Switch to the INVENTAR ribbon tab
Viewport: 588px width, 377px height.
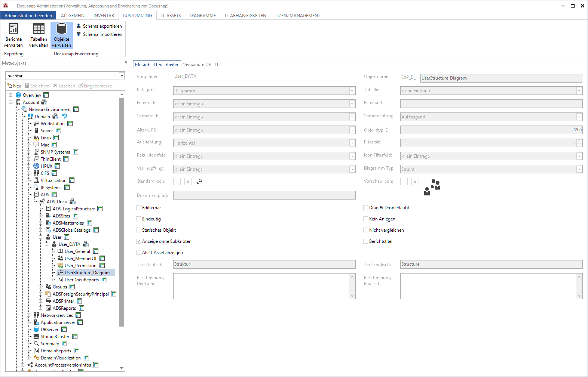click(x=104, y=16)
